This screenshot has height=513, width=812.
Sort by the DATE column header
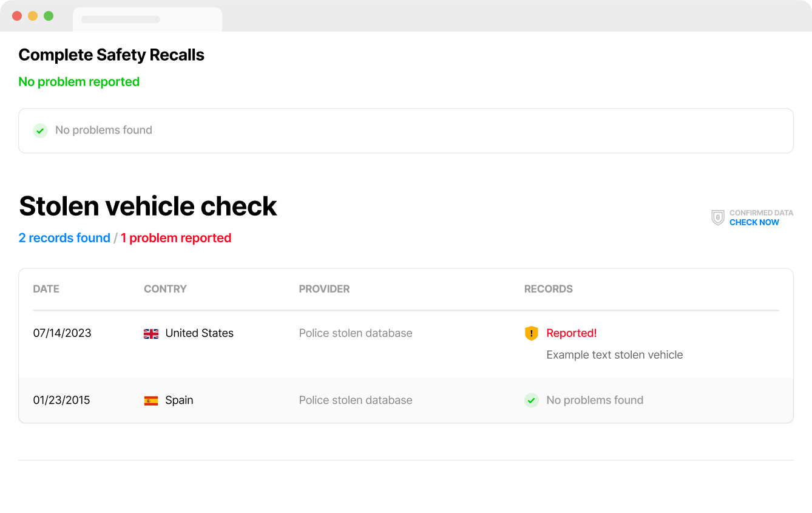(x=46, y=289)
